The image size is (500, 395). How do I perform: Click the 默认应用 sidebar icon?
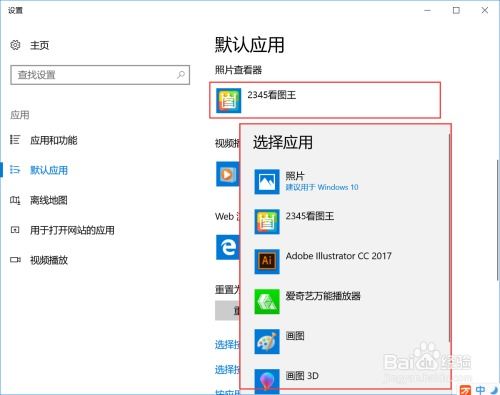tap(15, 170)
